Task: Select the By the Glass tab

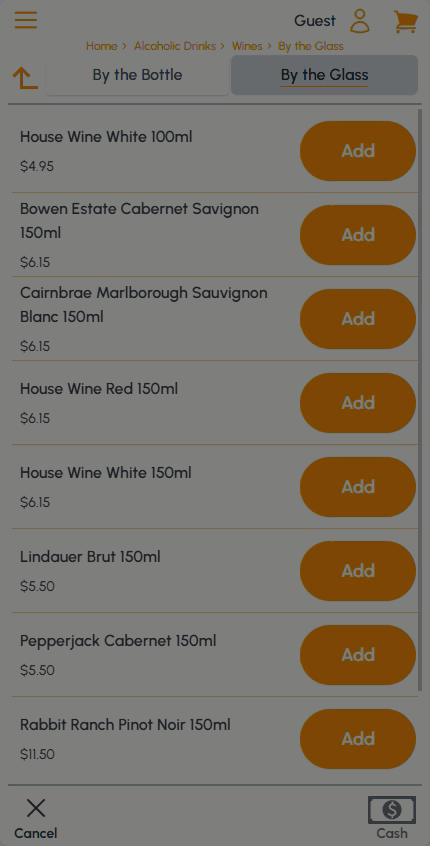Action: (x=324, y=75)
